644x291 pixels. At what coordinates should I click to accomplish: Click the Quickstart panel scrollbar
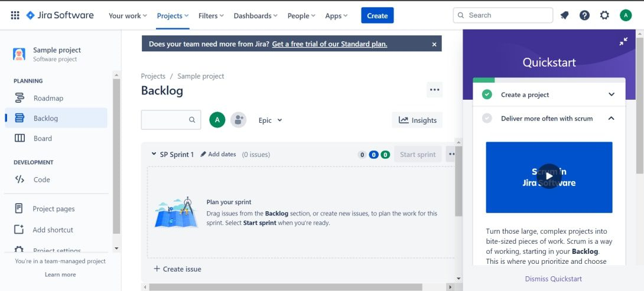[x=640, y=106]
